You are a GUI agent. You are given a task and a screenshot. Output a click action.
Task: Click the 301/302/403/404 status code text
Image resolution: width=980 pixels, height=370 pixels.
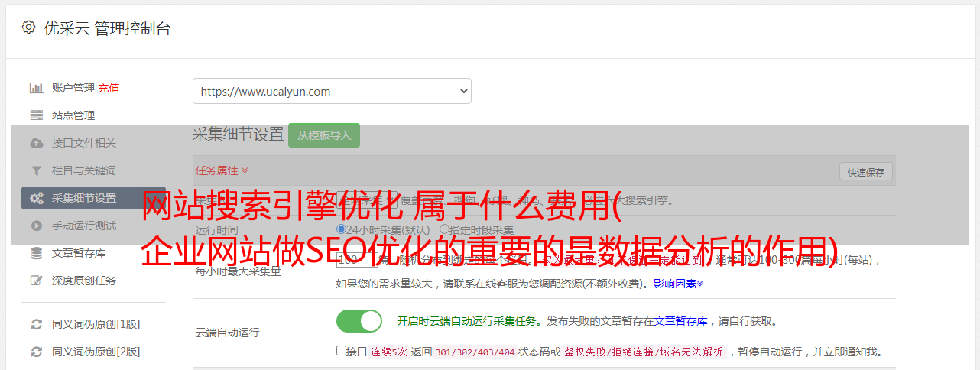pyautogui.click(x=474, y=352)
